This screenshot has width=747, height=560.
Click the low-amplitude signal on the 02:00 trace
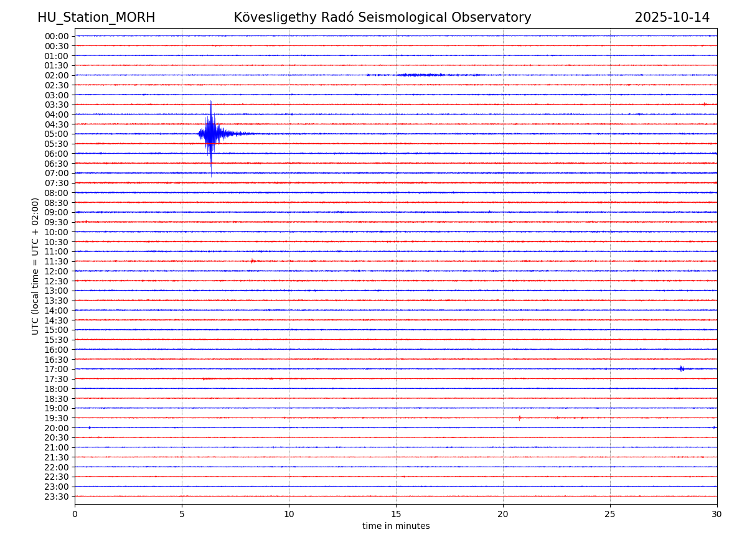point(423,75)
